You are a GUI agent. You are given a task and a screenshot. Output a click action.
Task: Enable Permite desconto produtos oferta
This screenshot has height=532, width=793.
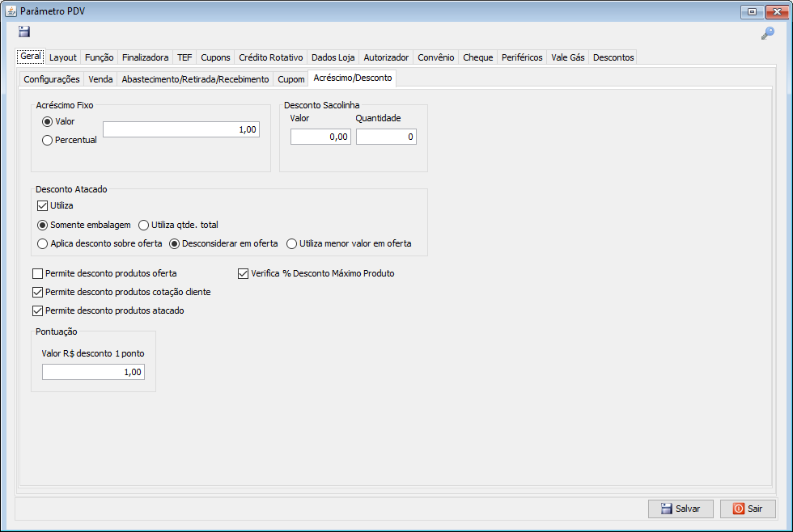[x=37, y=273]
